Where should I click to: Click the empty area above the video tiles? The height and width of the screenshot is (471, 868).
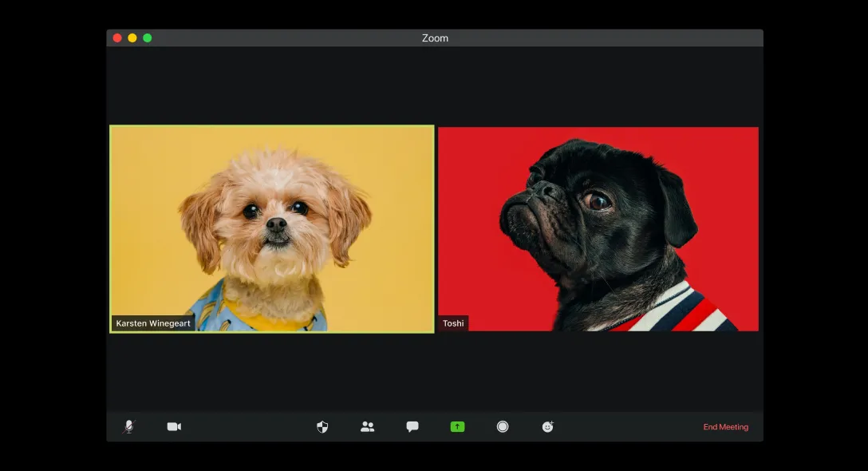(x=435, y=84)
